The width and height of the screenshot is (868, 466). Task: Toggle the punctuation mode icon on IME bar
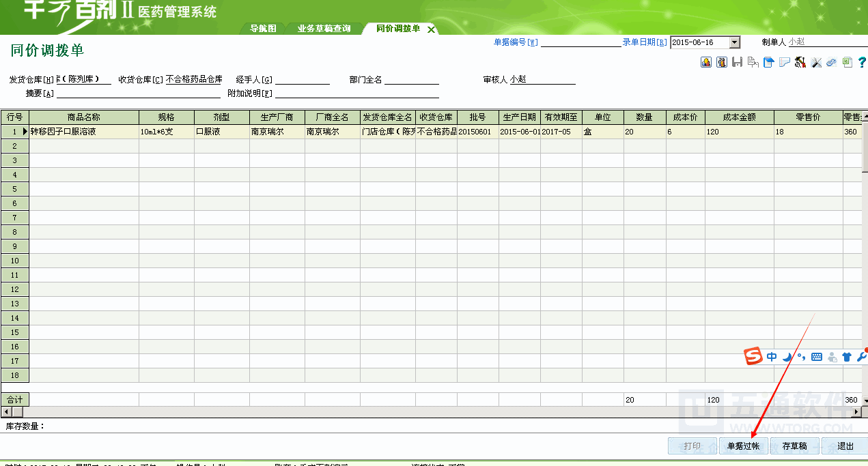[801, 357]
